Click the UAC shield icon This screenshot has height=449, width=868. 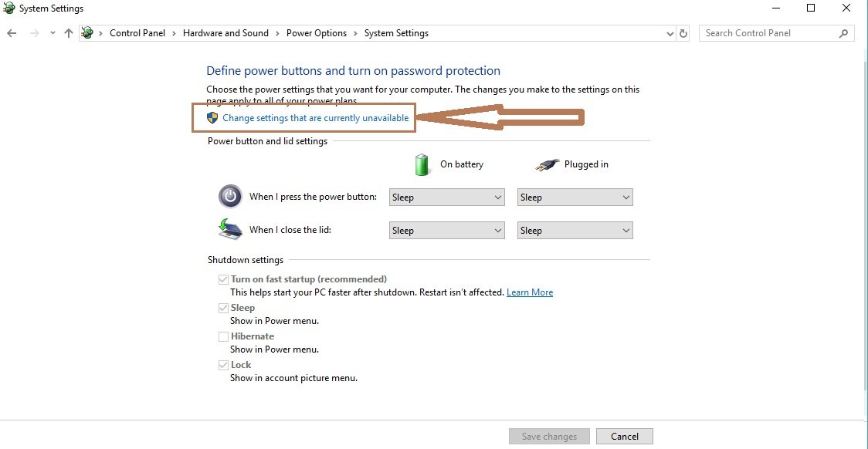(212, 118)
